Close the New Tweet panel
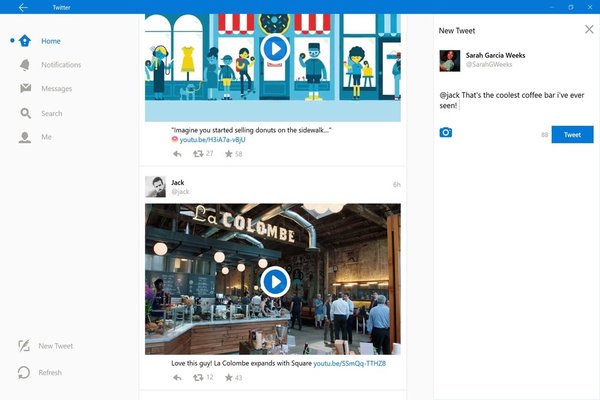This screenshot has width=600, height=400. click(588, 30)
